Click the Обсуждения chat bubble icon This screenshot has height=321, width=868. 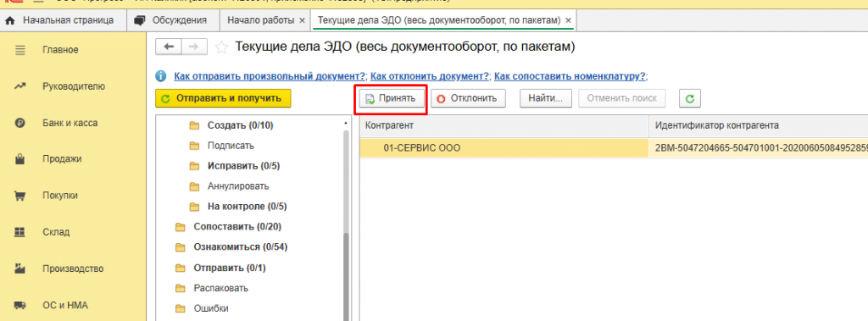(140, 20)
